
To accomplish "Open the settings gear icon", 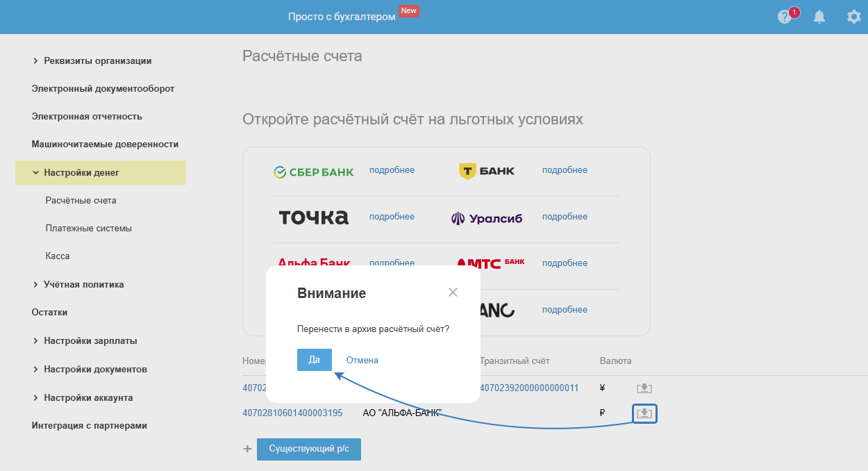I will click(x=853, y=17).
